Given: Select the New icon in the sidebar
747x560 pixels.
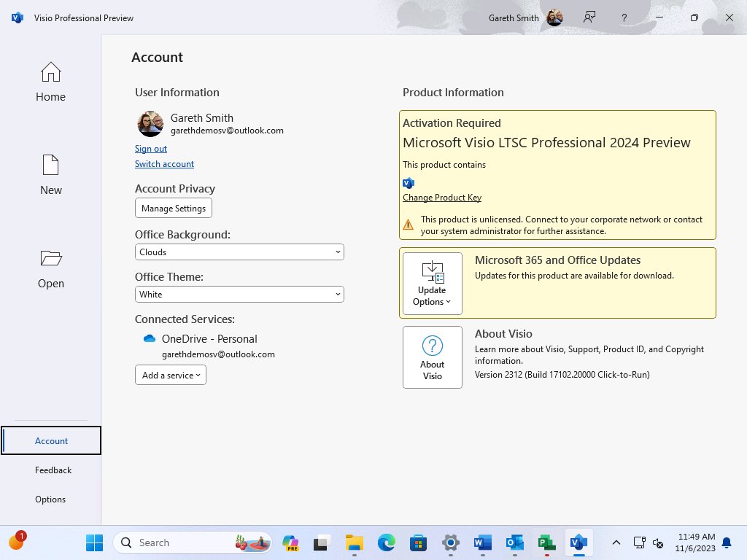Looking at the screenshot, I should (50, 165).
